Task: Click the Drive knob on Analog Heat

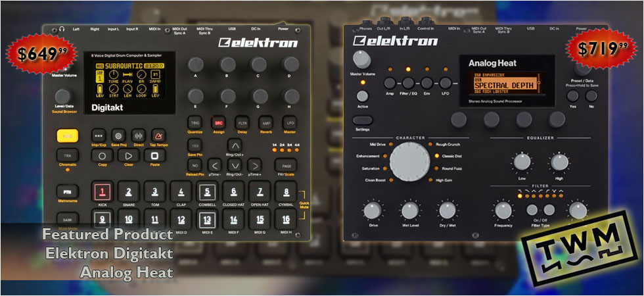Action: tap(372, 210)
